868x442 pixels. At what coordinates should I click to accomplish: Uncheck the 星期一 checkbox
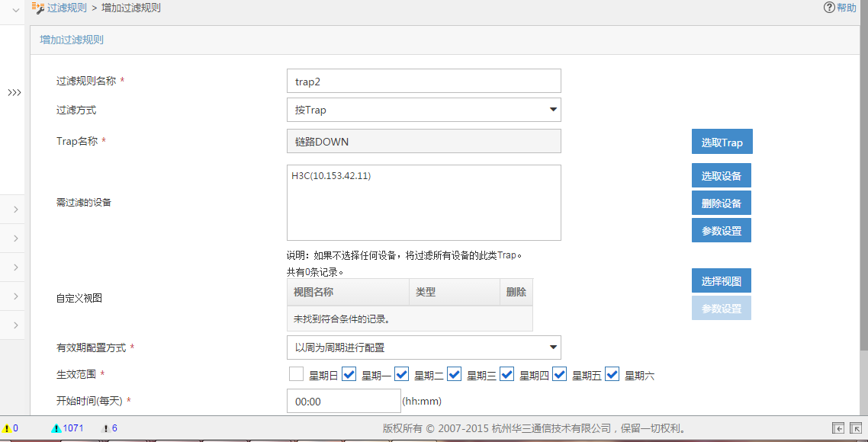[x=349, y=374]
